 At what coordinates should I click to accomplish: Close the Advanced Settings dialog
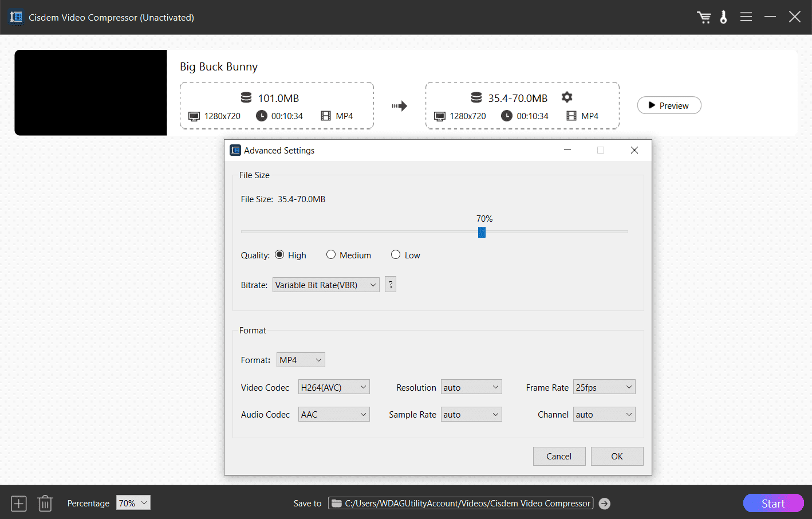pyautogui.click(x=634, y=150)
